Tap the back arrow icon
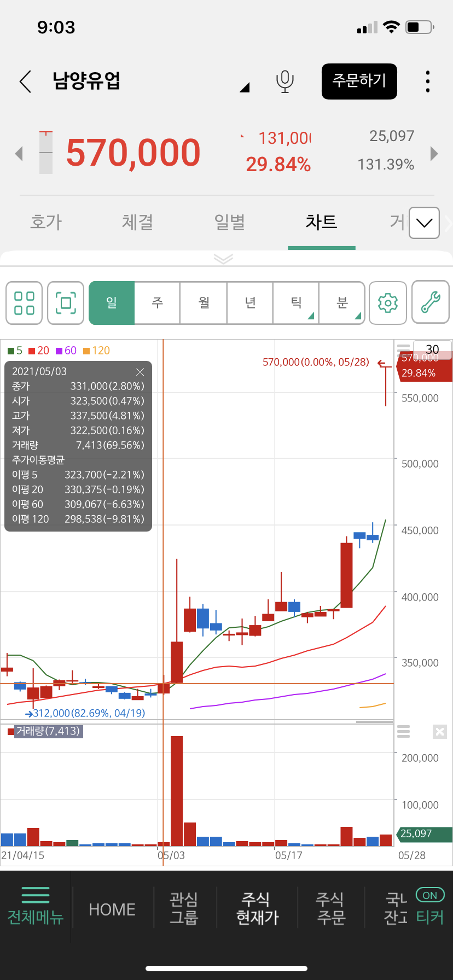 25,81
